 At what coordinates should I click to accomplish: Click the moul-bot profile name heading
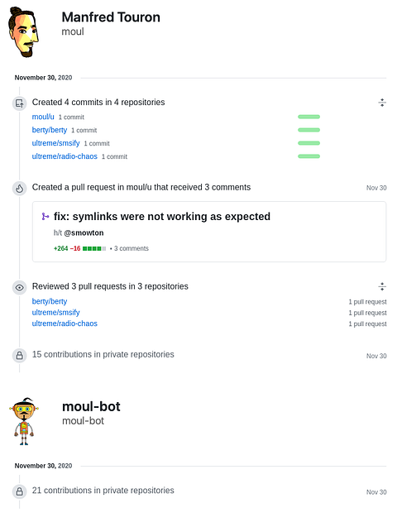point(91,406)
